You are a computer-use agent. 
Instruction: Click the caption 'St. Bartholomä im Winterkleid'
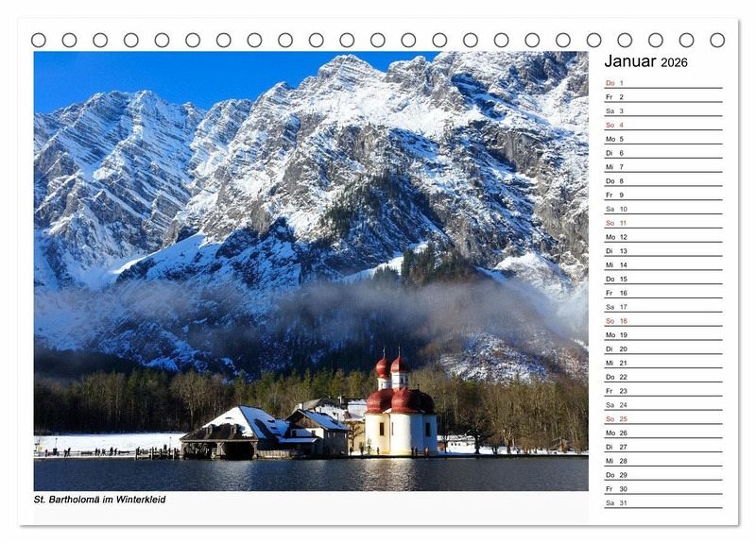tap(100, 500)
